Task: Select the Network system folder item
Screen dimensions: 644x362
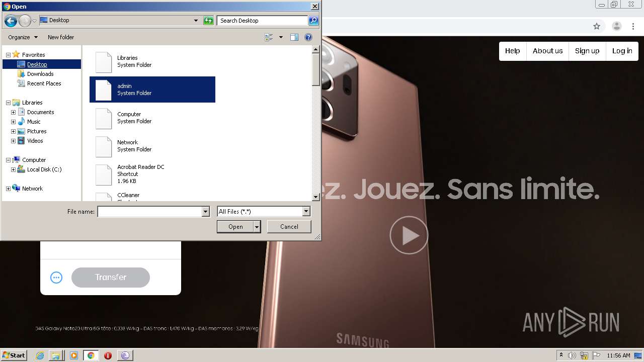Action: tap(152, 146)
